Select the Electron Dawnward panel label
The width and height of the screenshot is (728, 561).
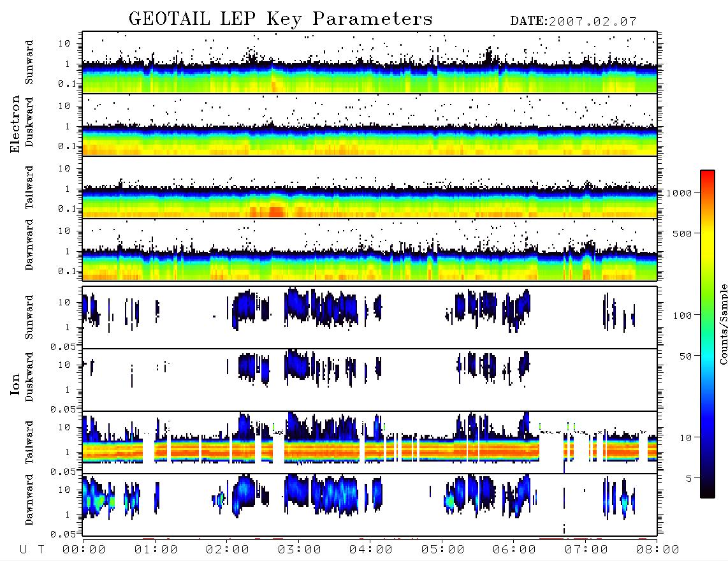(29, 245)
